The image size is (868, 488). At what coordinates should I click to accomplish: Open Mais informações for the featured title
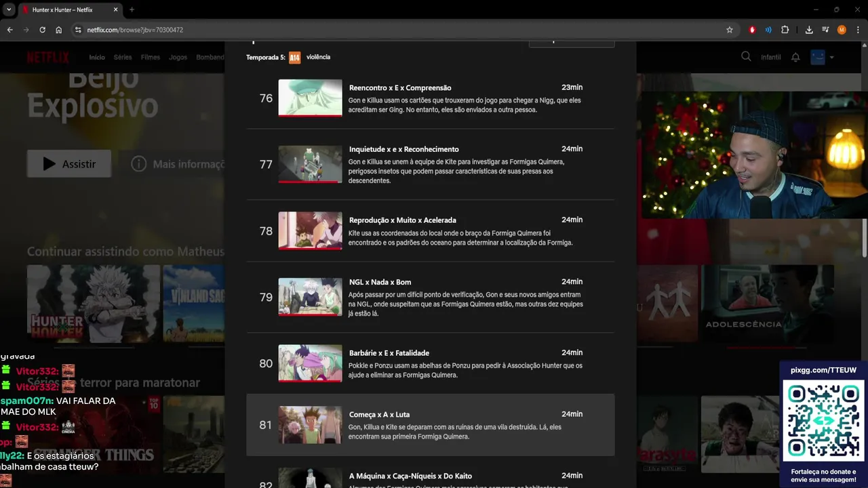pyautogui.click(x=178, y=164)
